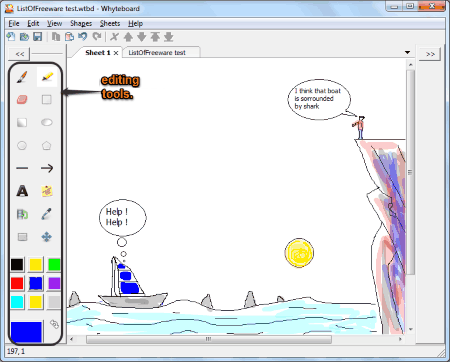
Task: Open the Shapes menu
Action: 81,24
